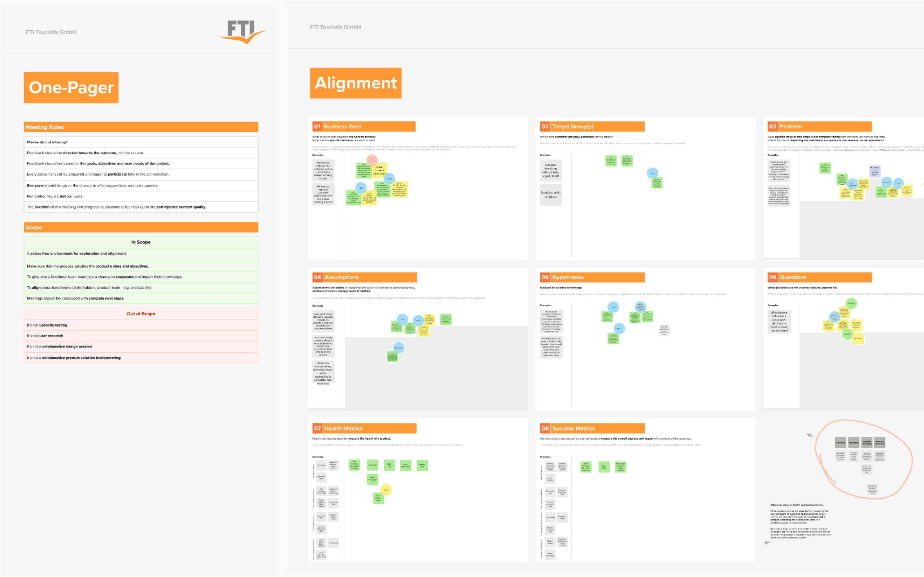The image size is (924, 577).
Task: Click the 08 Success Metrics section header
Action: tap(592, 428)
